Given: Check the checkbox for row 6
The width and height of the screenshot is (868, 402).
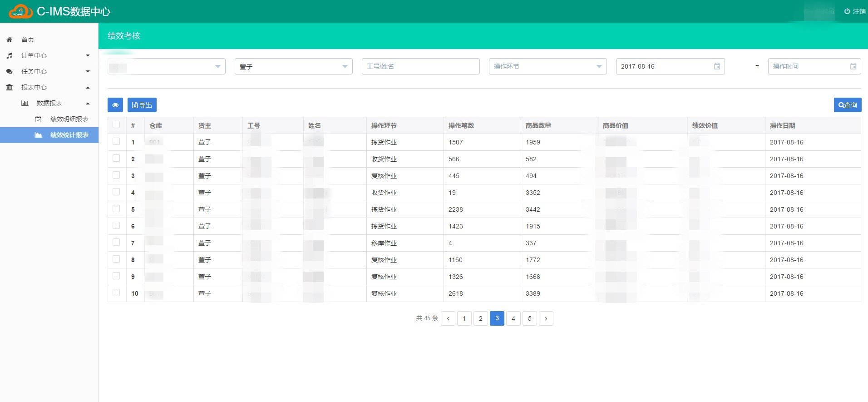Looking at the screenshot, I should 116,226.
